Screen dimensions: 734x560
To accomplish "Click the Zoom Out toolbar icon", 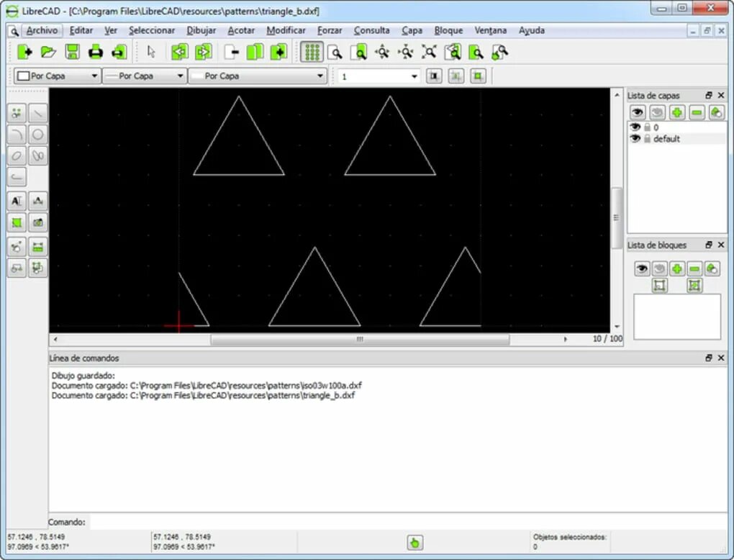I will click(x=406, y=52).
